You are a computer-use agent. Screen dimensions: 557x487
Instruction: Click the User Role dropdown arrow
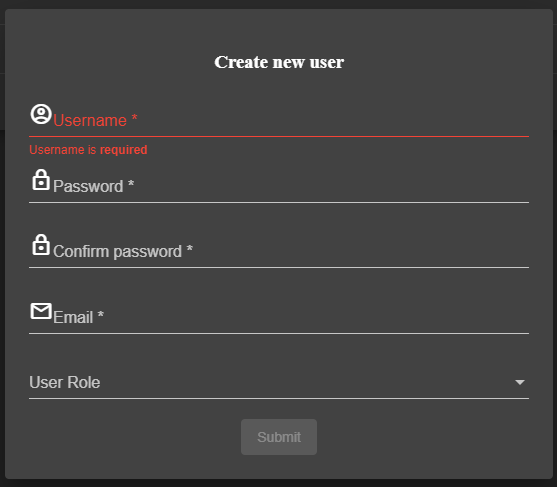pyautogui.click(x=520, y=382)
